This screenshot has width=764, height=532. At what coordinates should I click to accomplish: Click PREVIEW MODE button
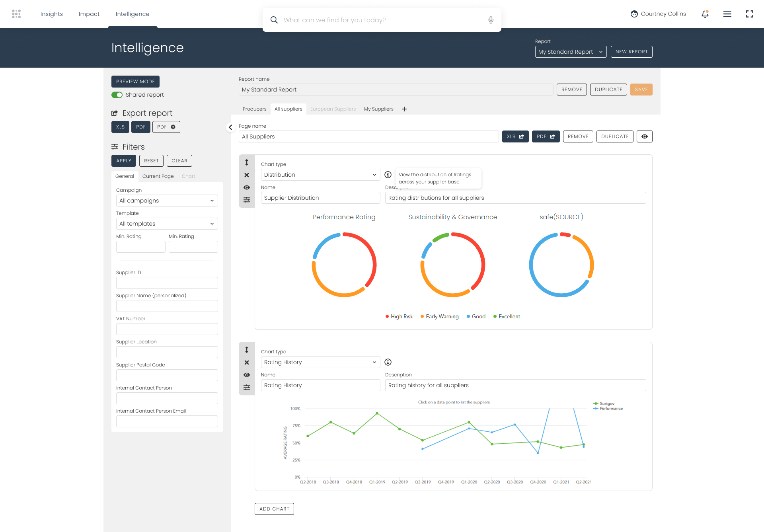coord(135,82)
